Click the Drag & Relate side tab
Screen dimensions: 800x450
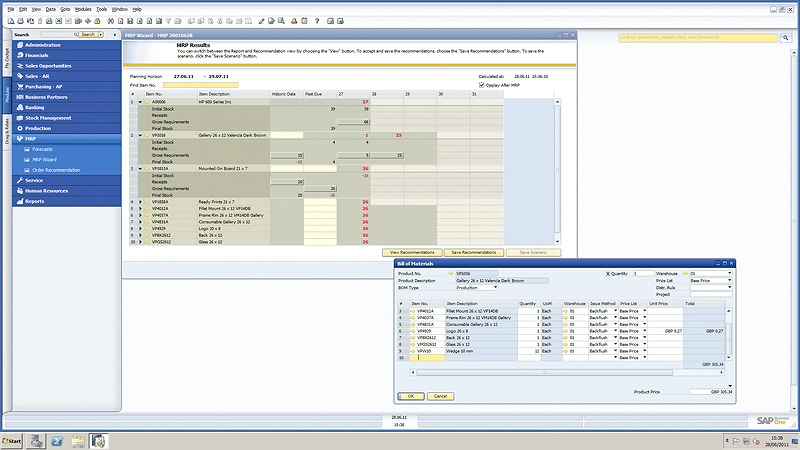tap(7, 131)
